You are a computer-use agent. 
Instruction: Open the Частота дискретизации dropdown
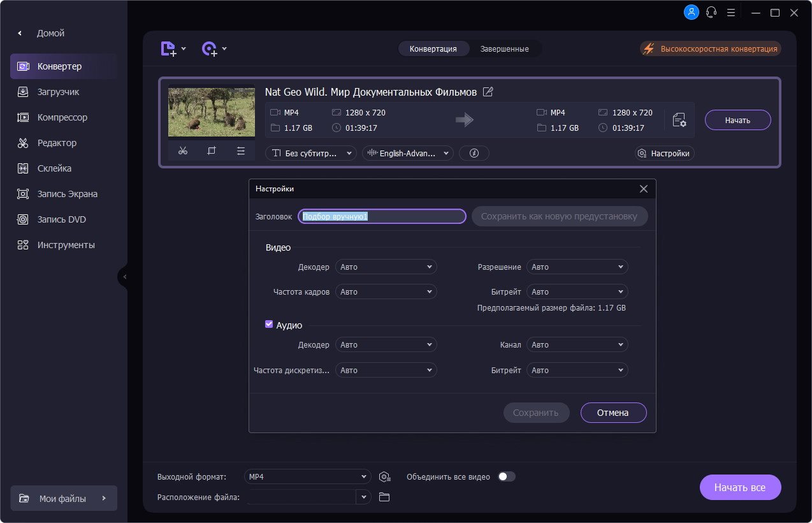(x=386, y=370)
